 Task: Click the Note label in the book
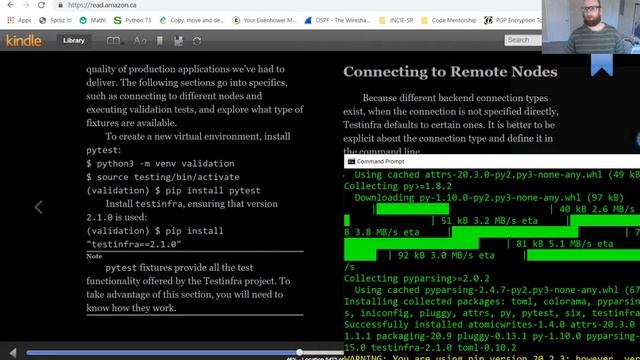tap(94, 256)
